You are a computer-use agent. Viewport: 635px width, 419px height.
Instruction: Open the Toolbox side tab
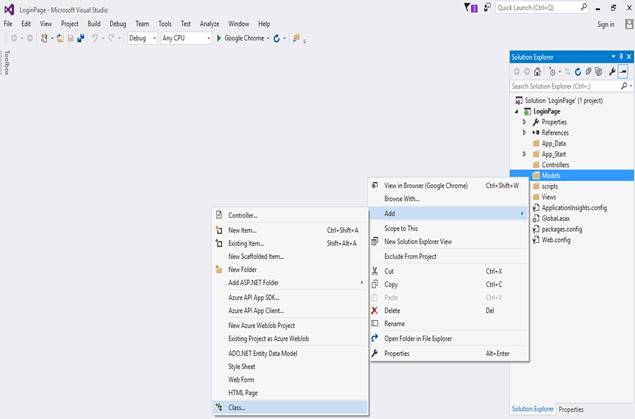(6, 63)
